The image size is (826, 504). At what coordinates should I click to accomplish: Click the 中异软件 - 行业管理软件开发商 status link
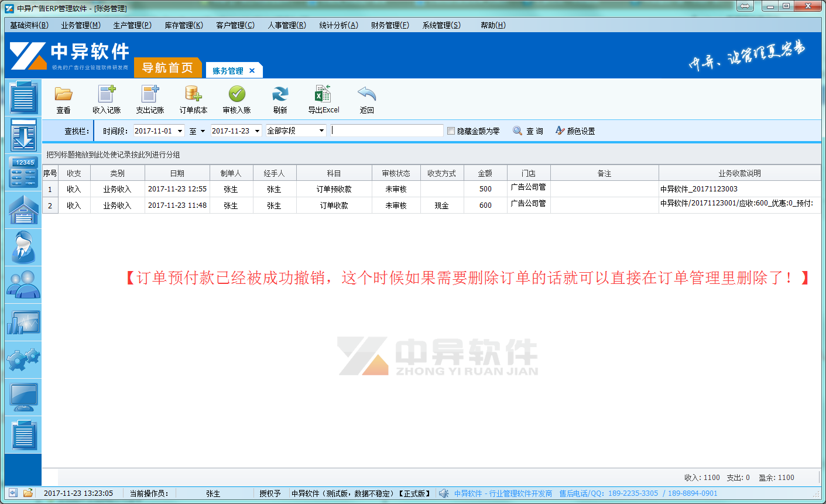pyautogui.click(x=503, y=493)
